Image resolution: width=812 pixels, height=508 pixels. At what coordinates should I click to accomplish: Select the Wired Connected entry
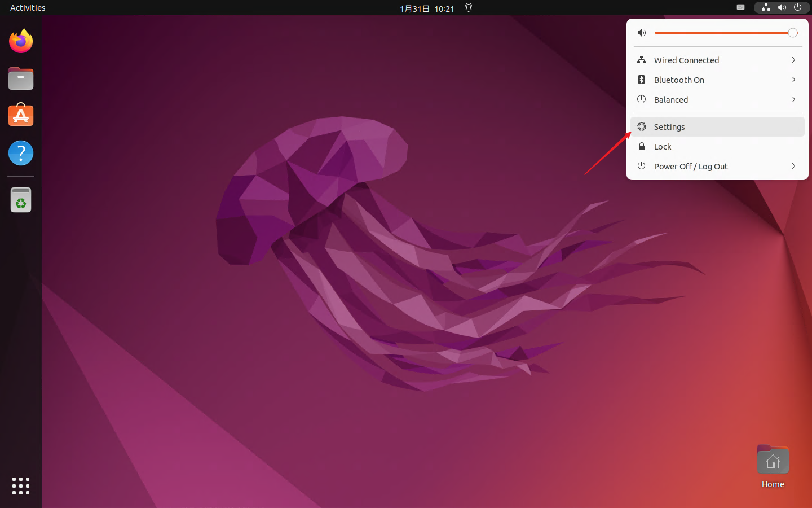(717, 60)
